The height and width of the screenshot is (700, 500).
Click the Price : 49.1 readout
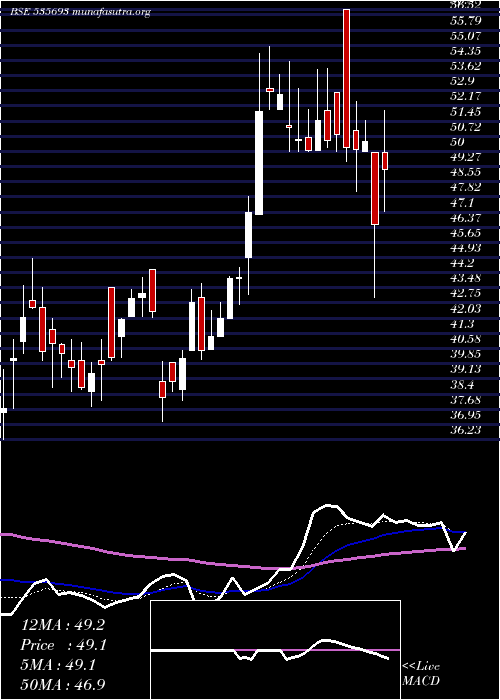pos(63,645)
